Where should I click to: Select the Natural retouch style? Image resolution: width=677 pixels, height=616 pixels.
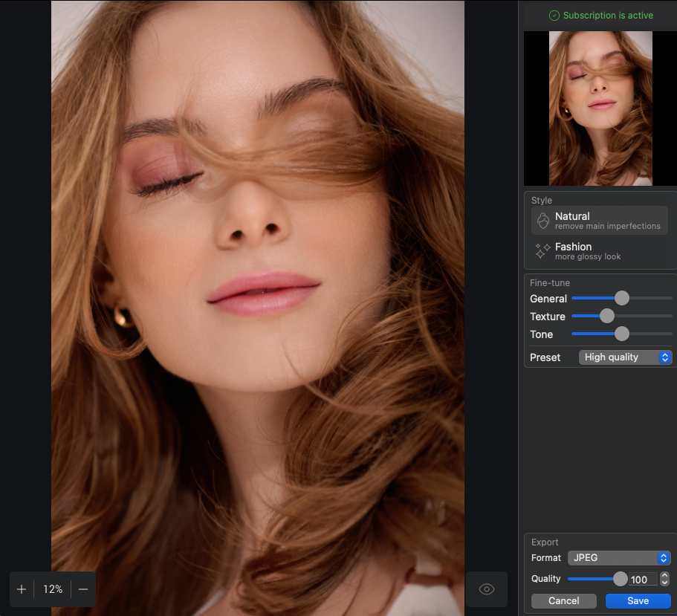tap(600, 221)
